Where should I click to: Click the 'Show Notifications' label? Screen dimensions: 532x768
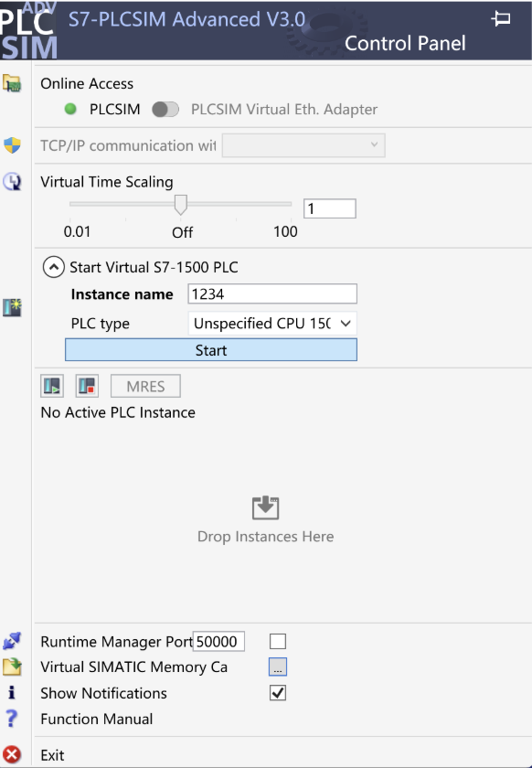pos(104,693)
